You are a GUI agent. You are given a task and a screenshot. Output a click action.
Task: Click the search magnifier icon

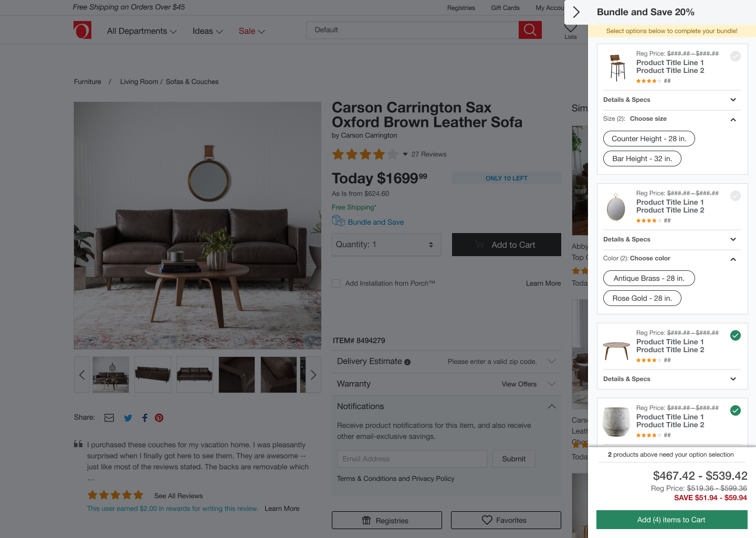[530, 30]
